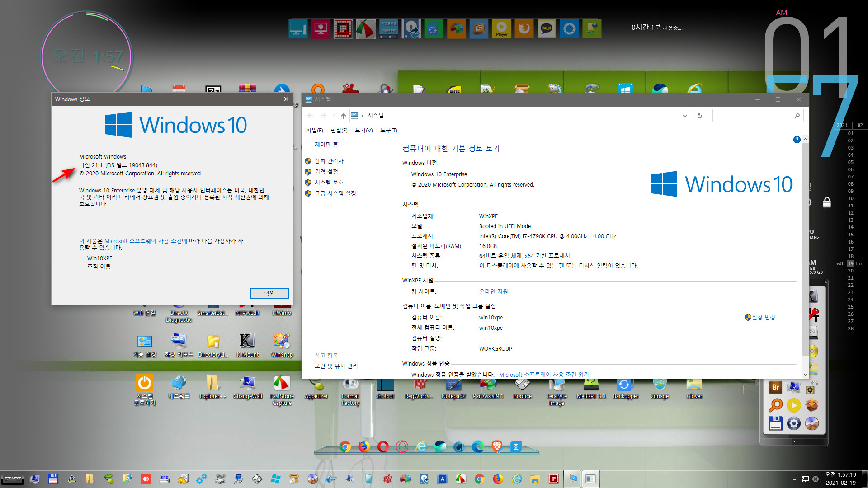Open FastStone Capture desktop icon
Viewport: 868px width, 488px height.
coord(282,390)
